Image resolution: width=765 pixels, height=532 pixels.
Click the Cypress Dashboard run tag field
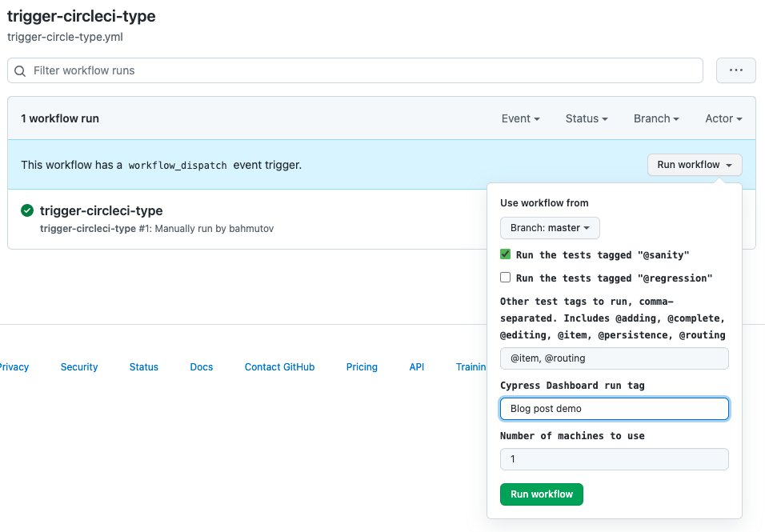[614, 408]
